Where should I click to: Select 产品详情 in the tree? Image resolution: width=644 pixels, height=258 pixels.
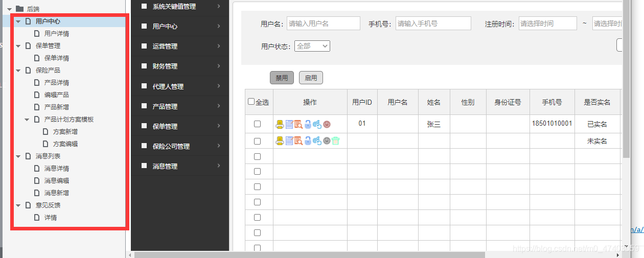tap(56, 83)
